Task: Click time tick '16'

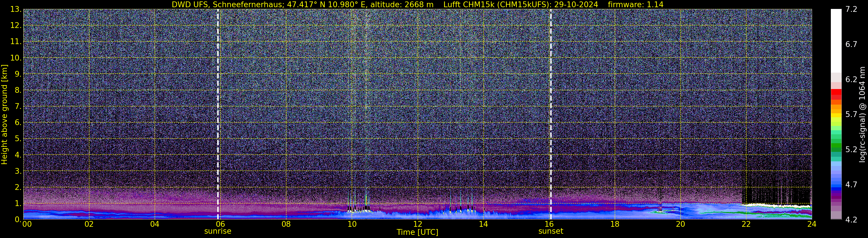Action: (549, 224)
